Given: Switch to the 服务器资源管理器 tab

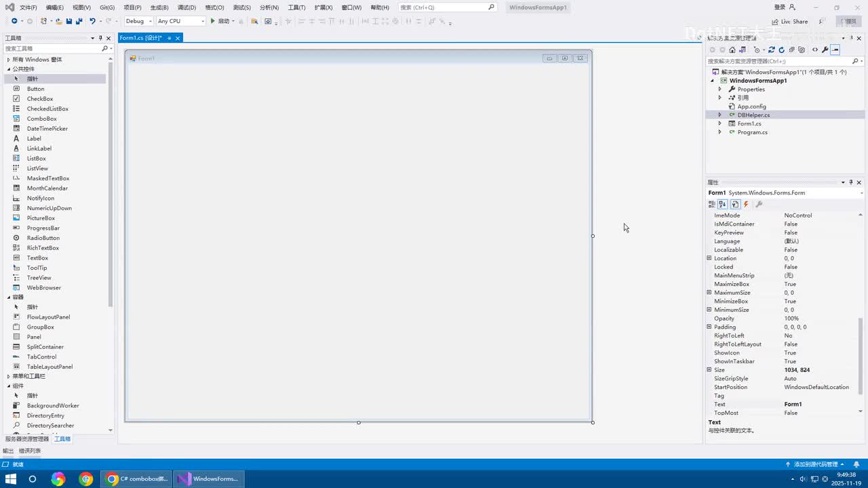Looking at the screenshot, I should (27, 439).
